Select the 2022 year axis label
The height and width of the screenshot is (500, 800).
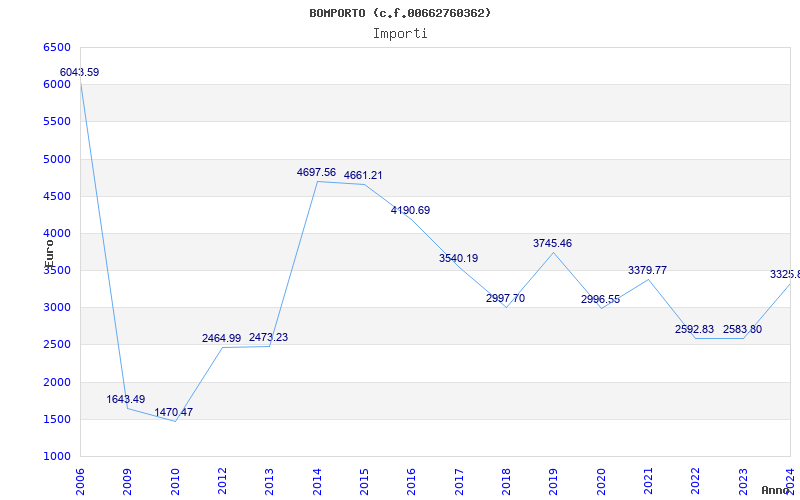coord(696,477)
